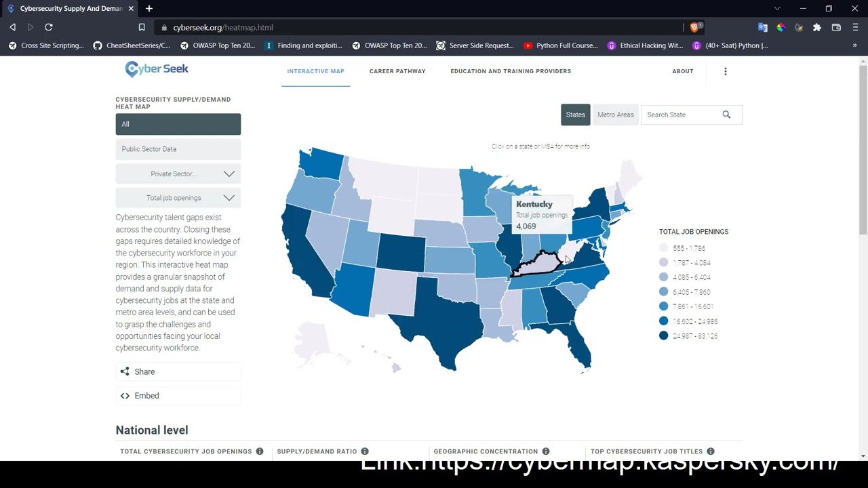This screenshot has height=488, width=868.
Task: Select highlighted Kentucky on the map
Action: pos(539,264)
